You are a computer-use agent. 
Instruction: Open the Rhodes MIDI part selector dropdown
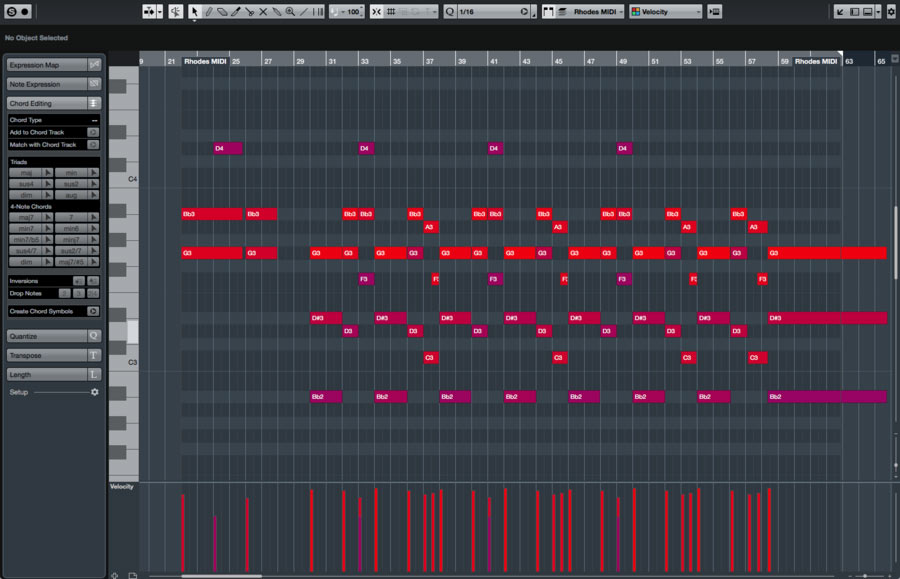597,11
